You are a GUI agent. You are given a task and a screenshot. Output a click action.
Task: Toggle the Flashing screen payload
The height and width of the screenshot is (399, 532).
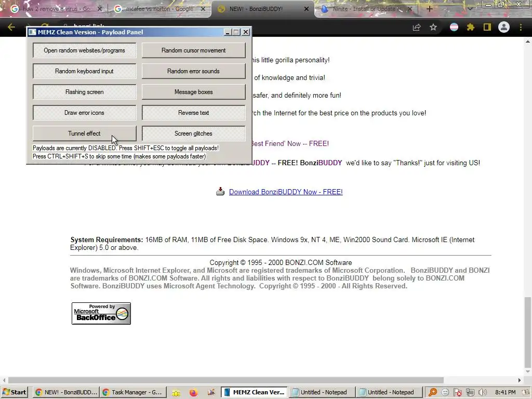(85, 92)
